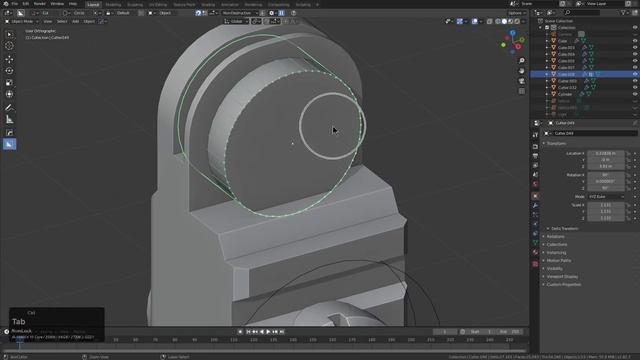Screen dimensions: 640x360
Task: Jump to the timeline end frame
Action: point(282,332)
